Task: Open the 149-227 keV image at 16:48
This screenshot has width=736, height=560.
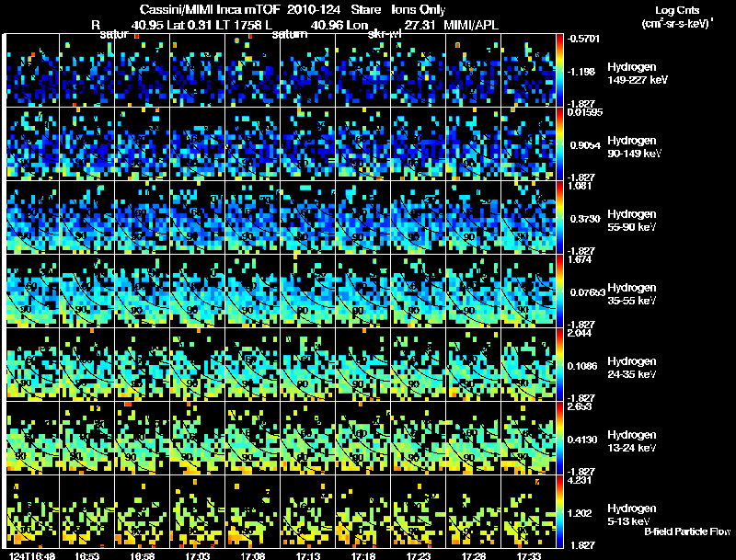Action: tap(32, 71)
